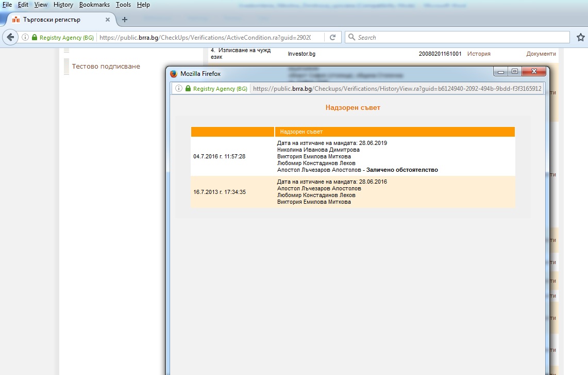Click Любомир Константинов Леков in 2013 entry
The height and width of the screenshot is (375, 588).
(x=316, y=195)
